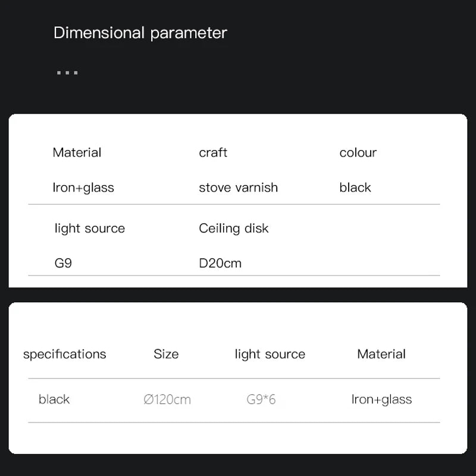Click the light source label above G9
Screen dimensions: 476x476
pyautogui.click(x=90, y=228)
